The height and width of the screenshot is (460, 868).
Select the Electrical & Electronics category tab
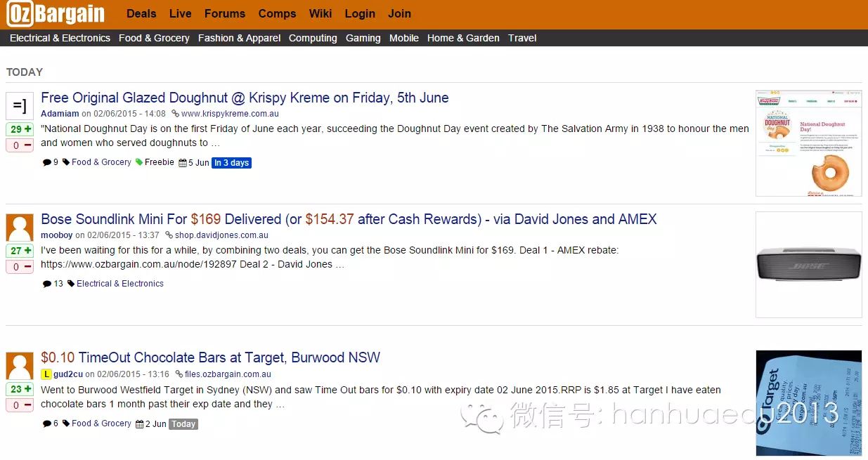pos(60,38)
